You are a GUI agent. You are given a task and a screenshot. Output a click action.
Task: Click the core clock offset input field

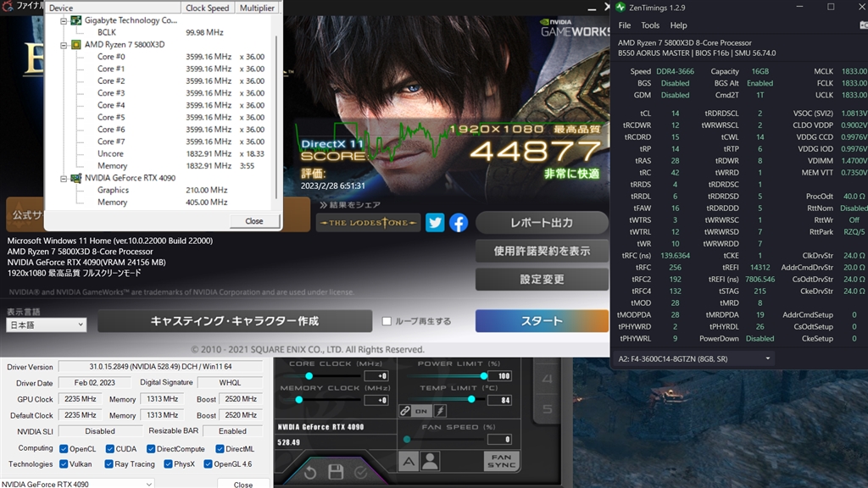tap(376, 376)
